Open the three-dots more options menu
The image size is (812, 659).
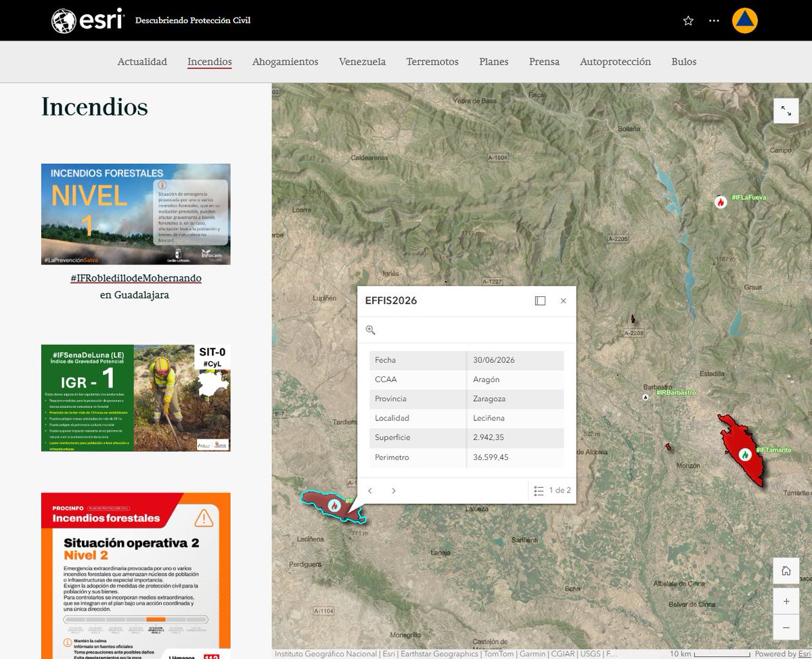pyautogui.click(x=714, y=21)
